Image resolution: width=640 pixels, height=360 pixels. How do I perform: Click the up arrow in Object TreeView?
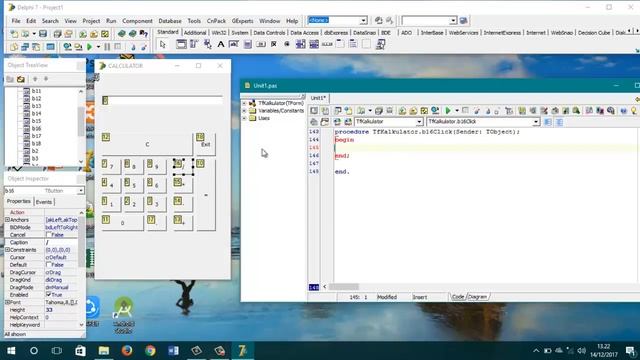[35, 79]
